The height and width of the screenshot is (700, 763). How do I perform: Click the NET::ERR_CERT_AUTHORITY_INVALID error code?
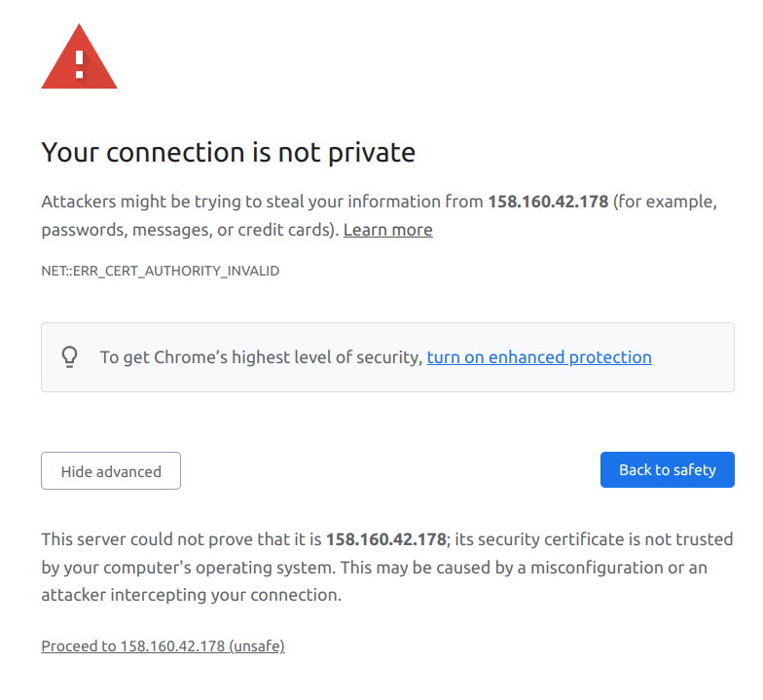coord(160,271)
